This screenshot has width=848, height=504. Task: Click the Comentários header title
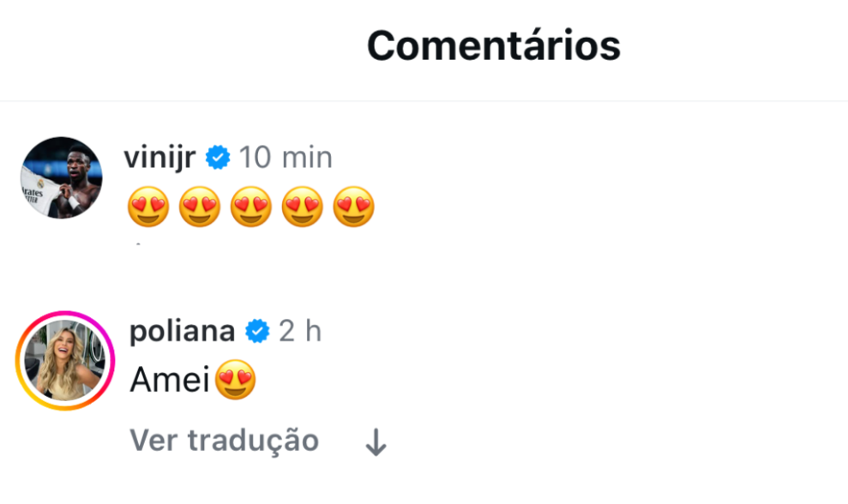click(x=493, y=45)
